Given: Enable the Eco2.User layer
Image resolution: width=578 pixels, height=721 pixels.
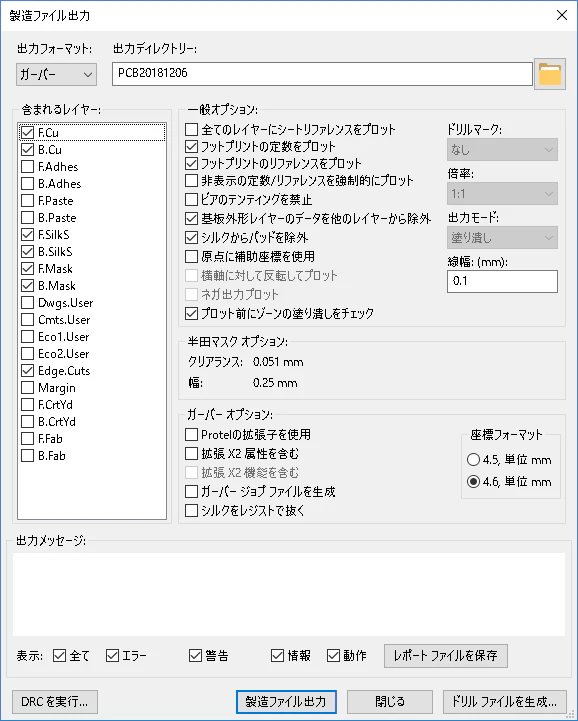Looking at the screenshot, I should [28, 354].
